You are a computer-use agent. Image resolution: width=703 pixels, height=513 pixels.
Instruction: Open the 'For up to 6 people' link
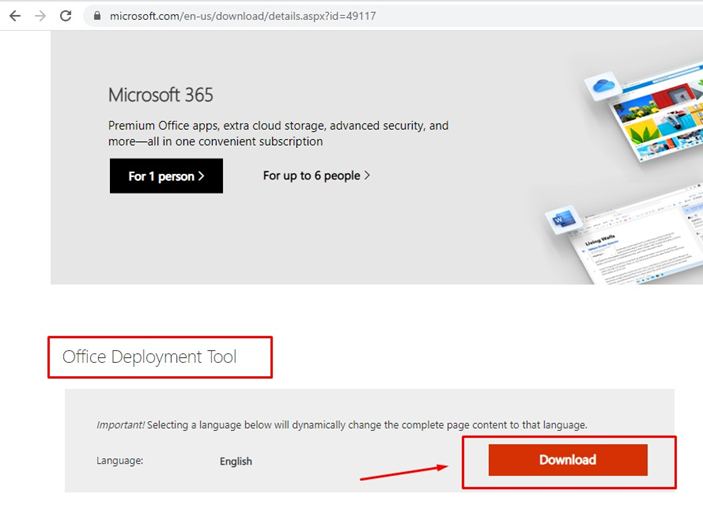[317, 175]
